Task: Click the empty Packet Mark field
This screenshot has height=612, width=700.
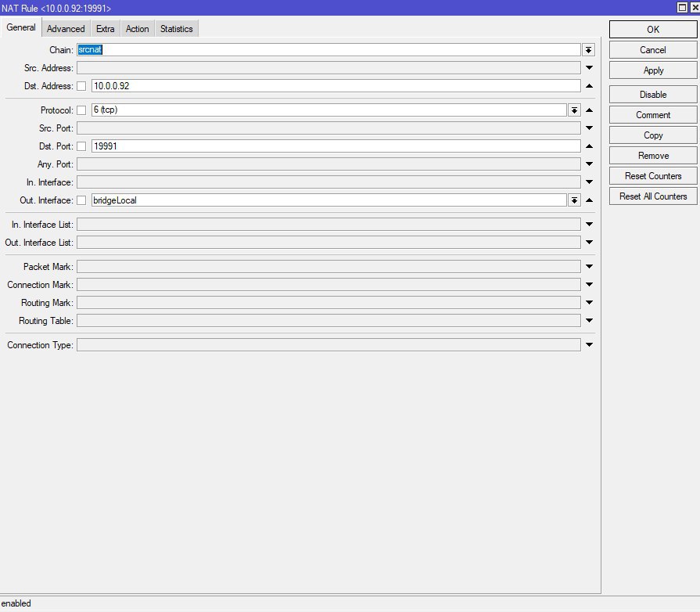Action: point(328,267)
